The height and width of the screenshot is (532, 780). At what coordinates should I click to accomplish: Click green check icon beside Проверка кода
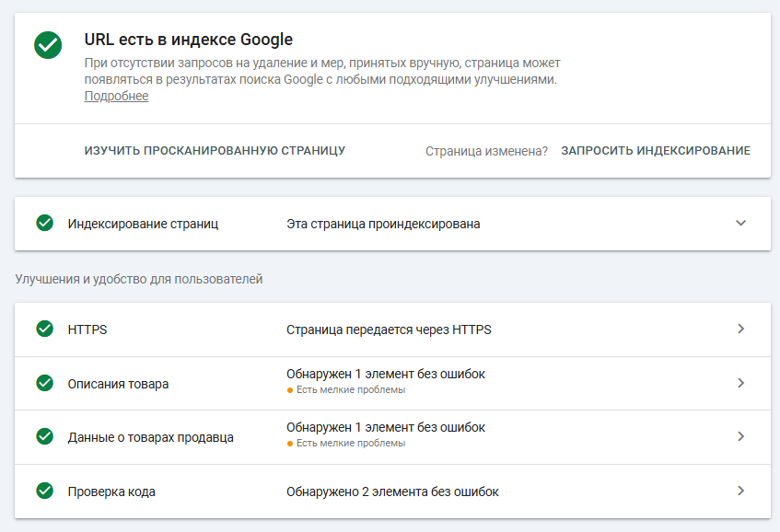pos(45,491)
